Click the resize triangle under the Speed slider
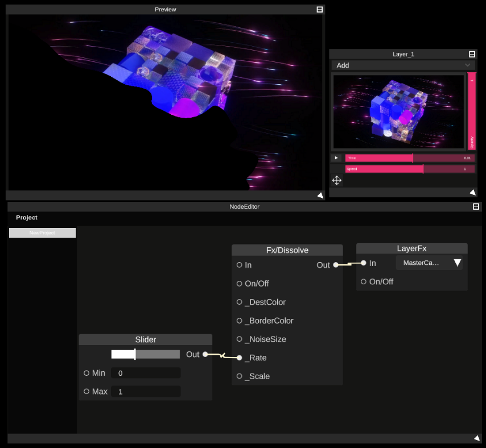Image resolution: width=486 pixels, height=448 pixels. tap(473, 192)
